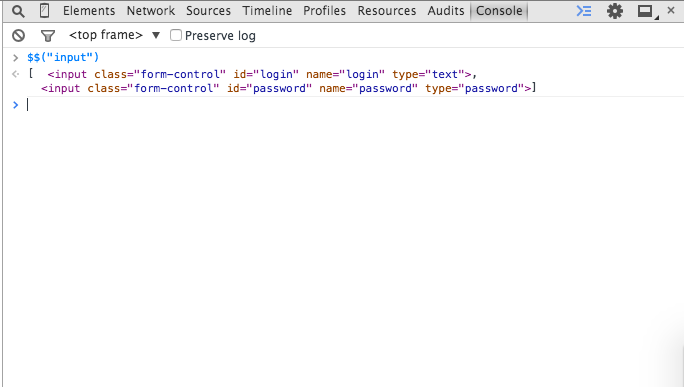This screenshot has height=387, width=684.
Task: Enable the Preserve log checkbox
Action: click(176, 35)
